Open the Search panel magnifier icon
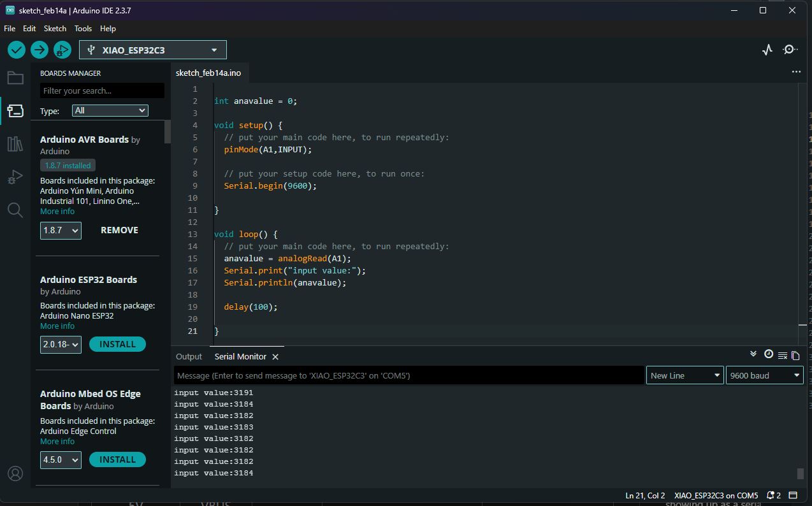 (15, 210)
